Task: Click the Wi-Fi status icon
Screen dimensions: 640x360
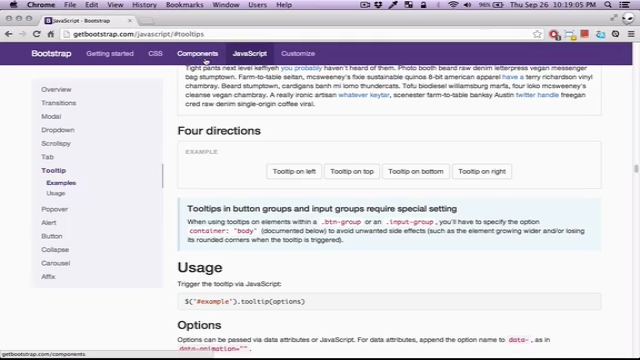Action: click(x=453, y=5)
